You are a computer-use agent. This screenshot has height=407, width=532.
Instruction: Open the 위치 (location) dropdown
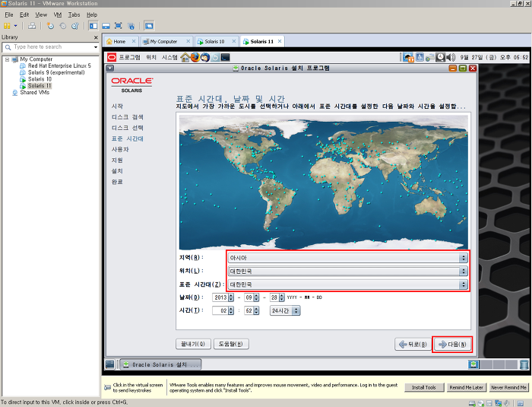348,271
